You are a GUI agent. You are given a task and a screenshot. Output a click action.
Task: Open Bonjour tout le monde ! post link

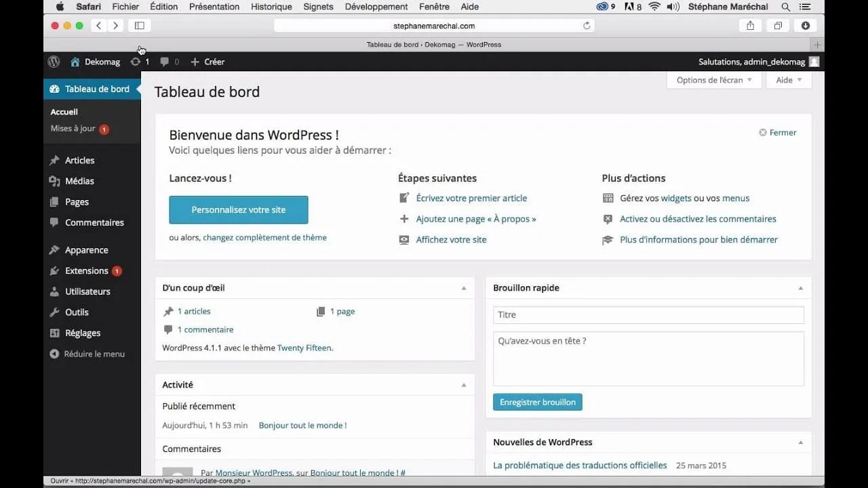(302, 426)
